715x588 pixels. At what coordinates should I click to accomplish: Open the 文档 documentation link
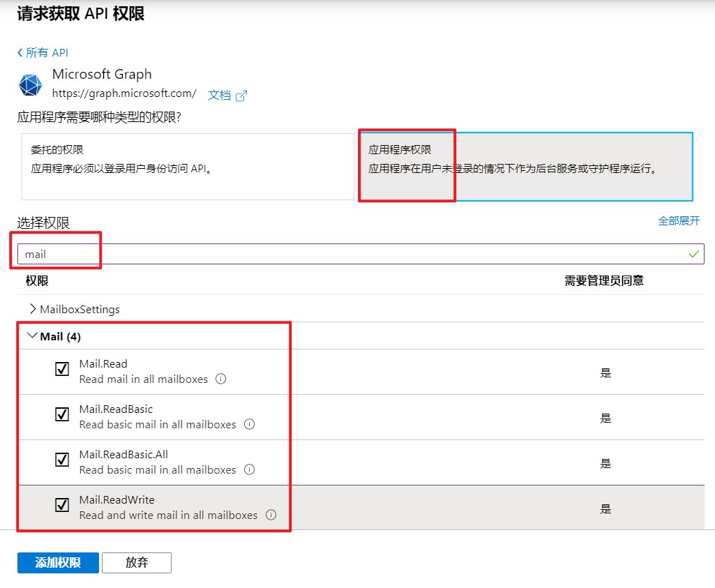(219, 95)
